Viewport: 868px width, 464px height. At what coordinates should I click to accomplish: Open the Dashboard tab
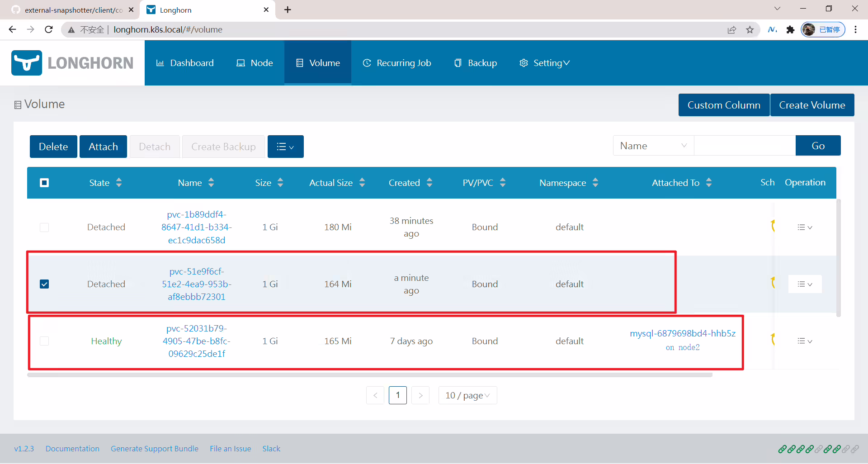click(x=185, y=63)
